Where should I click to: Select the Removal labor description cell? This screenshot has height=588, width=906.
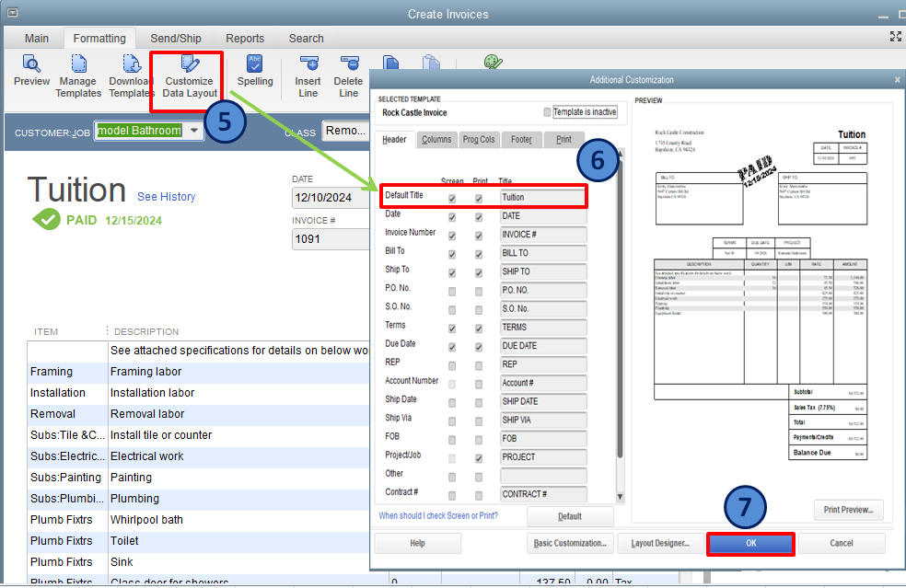pos(239,413)
